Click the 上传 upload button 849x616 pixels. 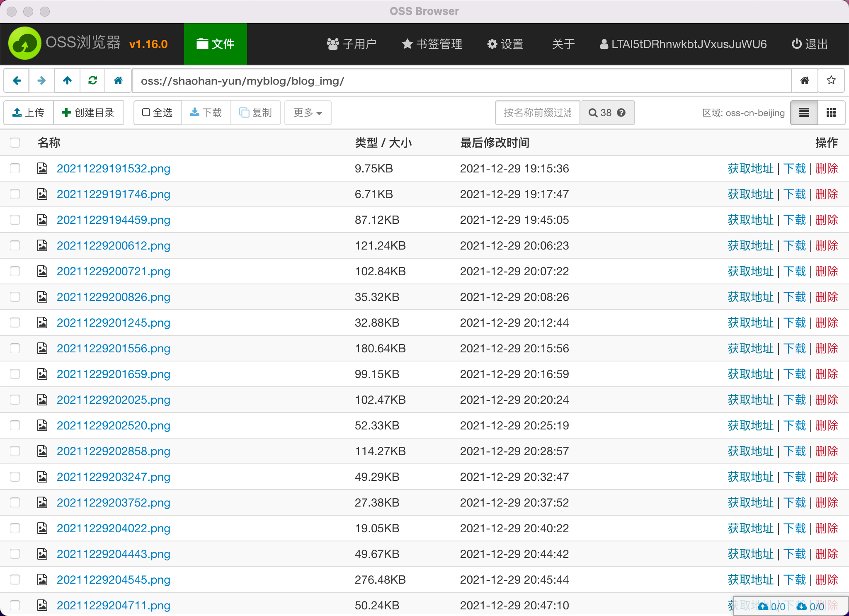(x=29, y=113)
